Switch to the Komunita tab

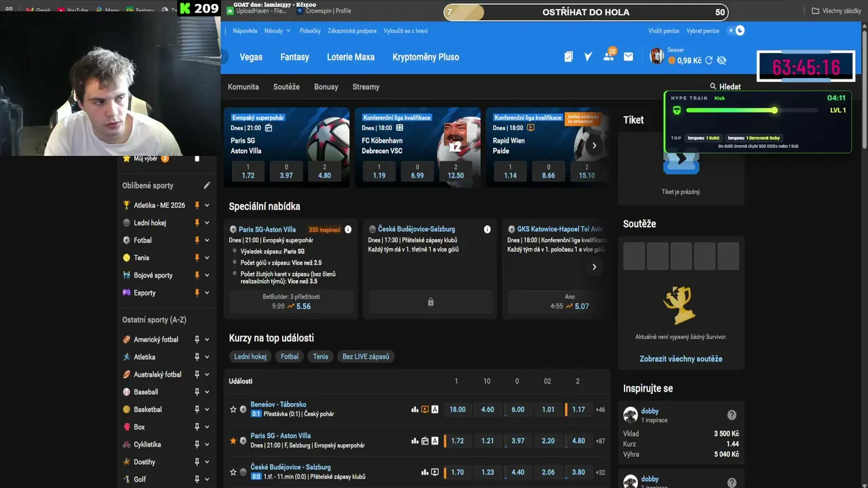click(x=243, y=87)
